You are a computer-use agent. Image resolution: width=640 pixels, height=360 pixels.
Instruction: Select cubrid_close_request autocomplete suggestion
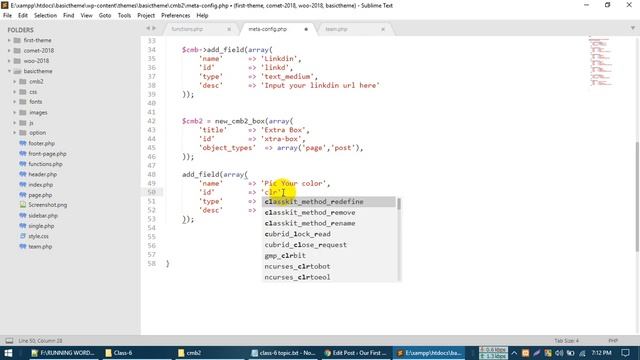[329, 244]
